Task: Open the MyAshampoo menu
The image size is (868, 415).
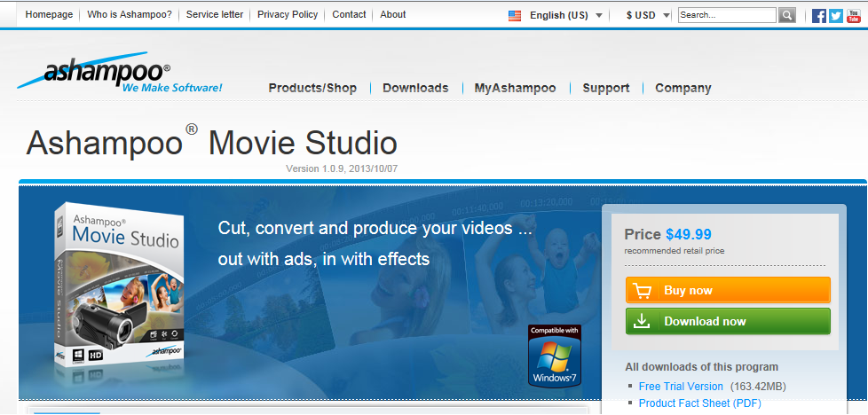Action: [516, 88]
